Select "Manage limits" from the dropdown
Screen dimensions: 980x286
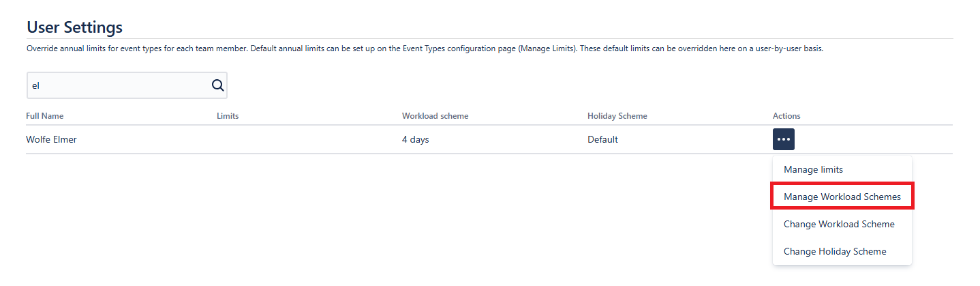(813, 169)
